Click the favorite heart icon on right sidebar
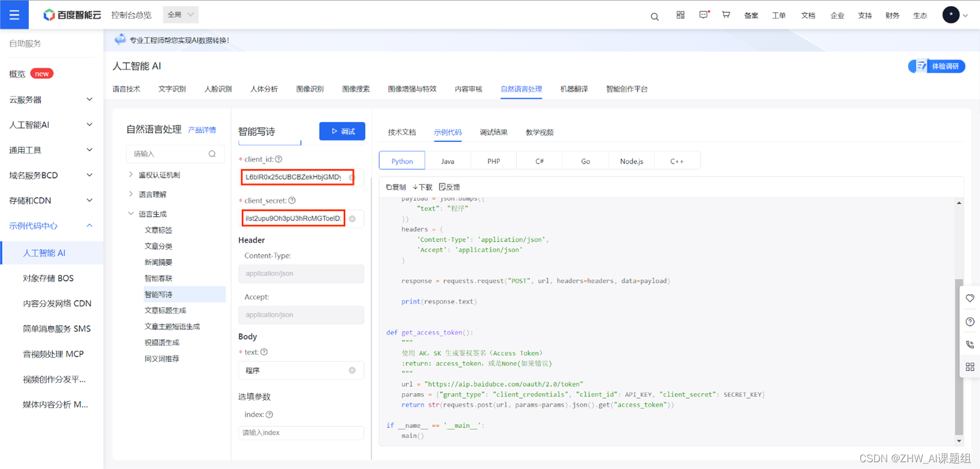 [x=970, y=298]
